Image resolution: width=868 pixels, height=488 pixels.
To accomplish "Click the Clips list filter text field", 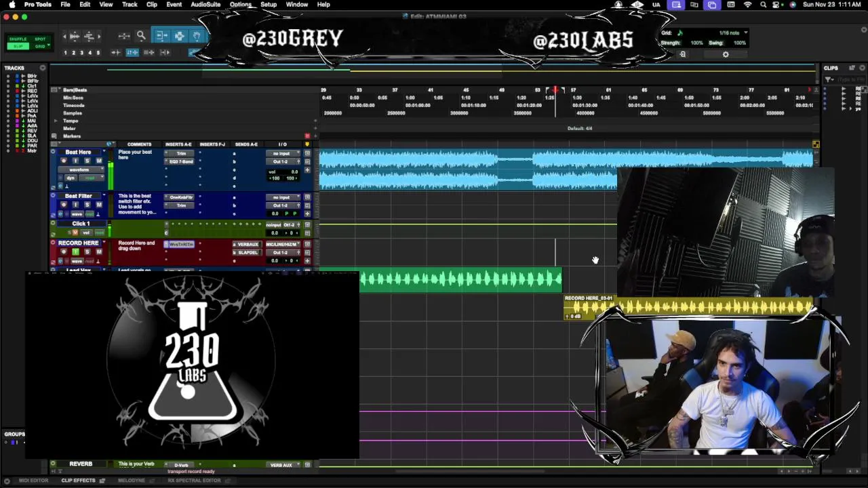I will pos(851,79).
